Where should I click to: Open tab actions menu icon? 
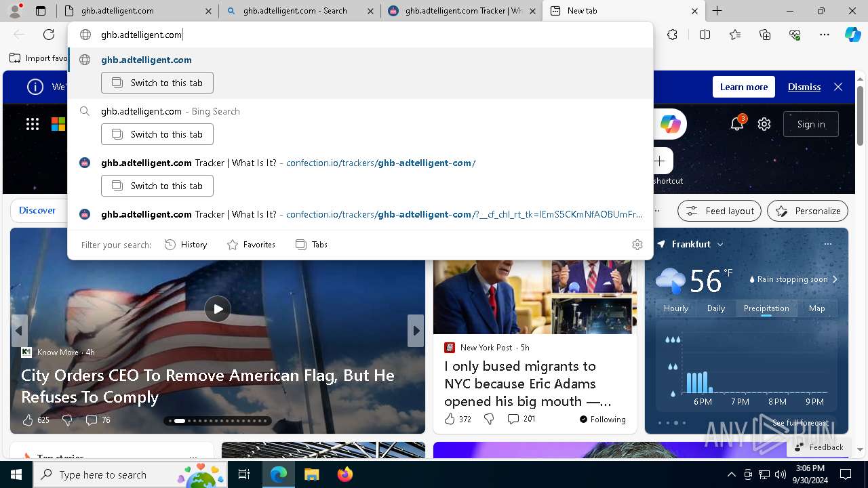pos(41,11)
